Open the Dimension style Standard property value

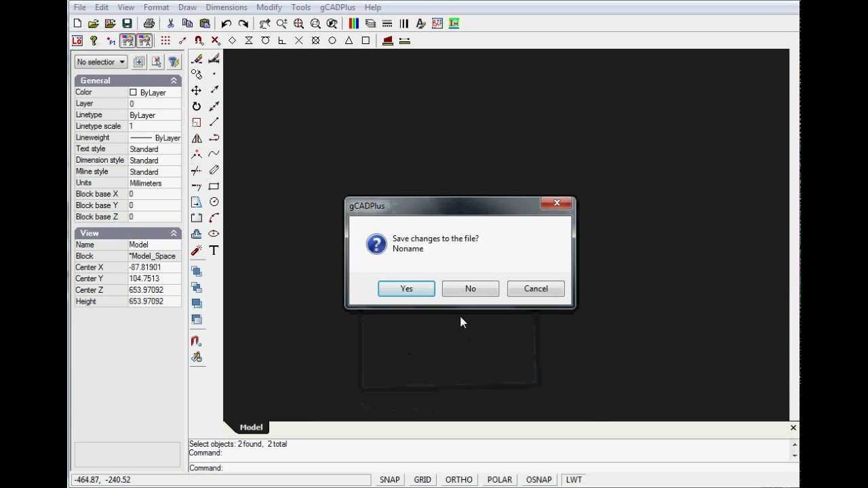[x=155, y=161]
